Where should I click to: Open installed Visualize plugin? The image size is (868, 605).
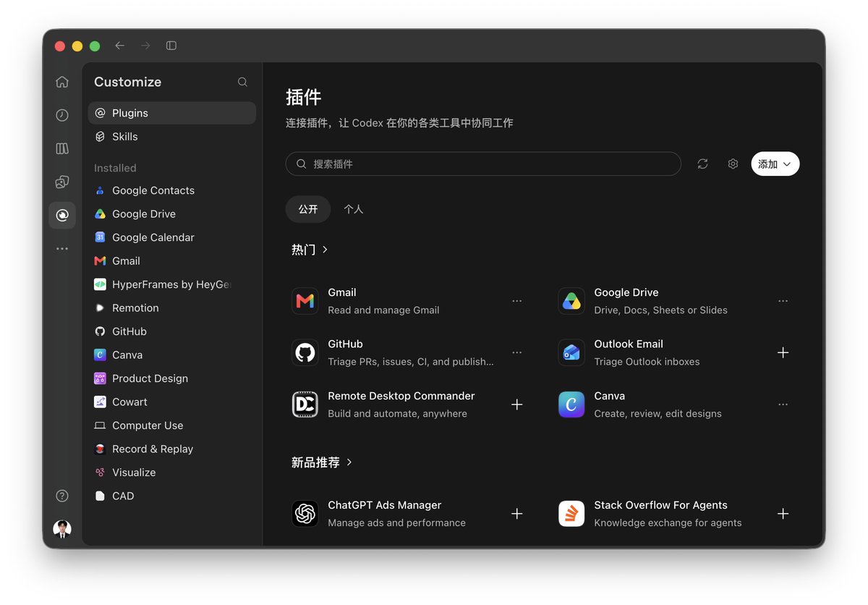(x=172, y=473)
